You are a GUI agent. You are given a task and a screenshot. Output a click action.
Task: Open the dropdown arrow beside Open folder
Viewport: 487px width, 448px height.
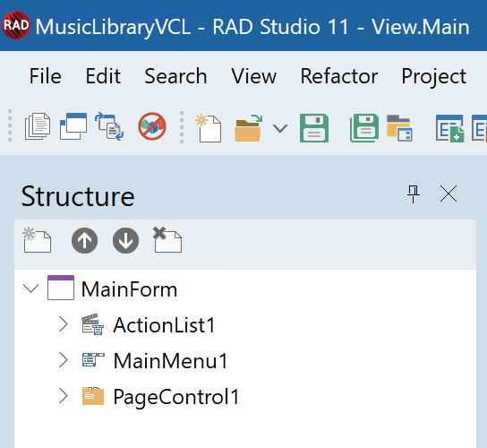point(280,128)
